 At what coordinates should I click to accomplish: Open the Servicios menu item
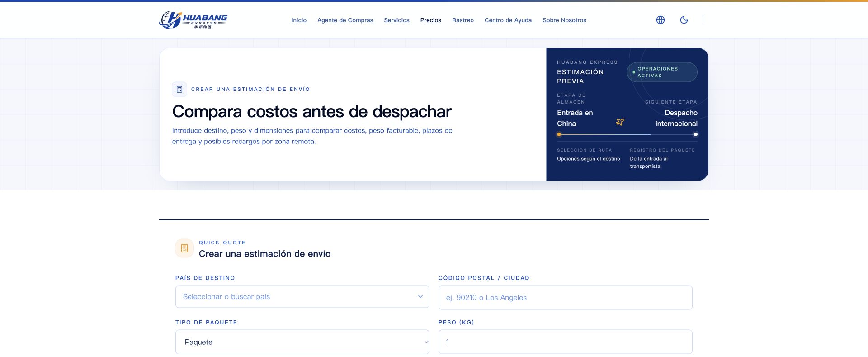(x=396, y=20)
